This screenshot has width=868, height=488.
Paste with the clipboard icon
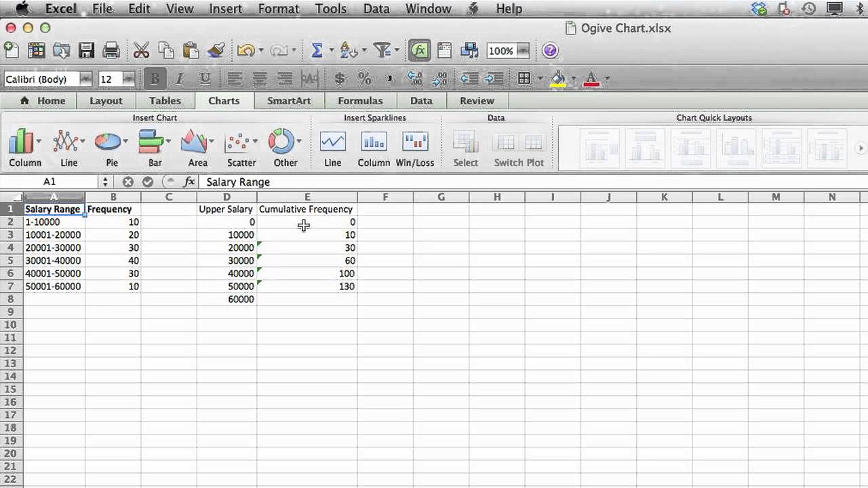tap(191, 50)
